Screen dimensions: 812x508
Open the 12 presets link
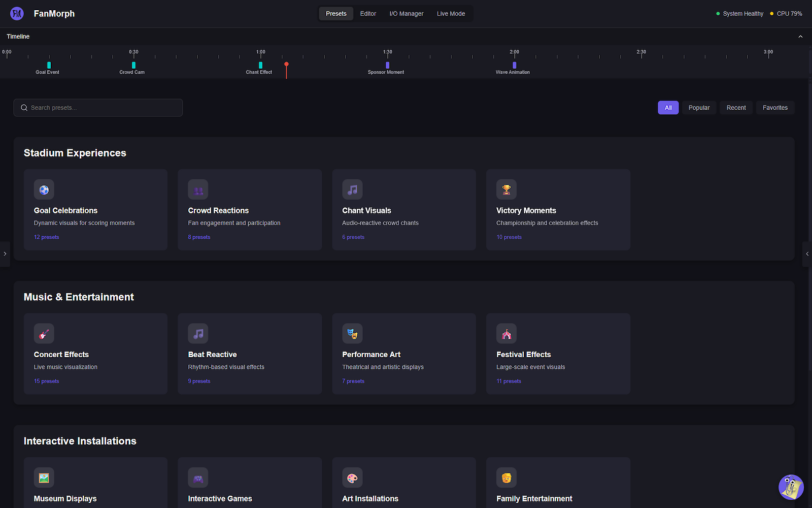pos(46,237)
